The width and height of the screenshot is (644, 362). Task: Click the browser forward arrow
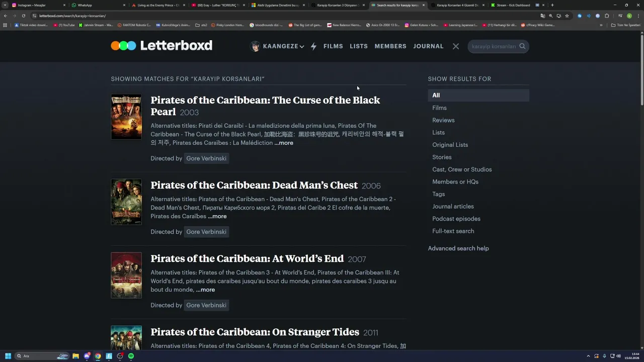(x=14, y=16)
